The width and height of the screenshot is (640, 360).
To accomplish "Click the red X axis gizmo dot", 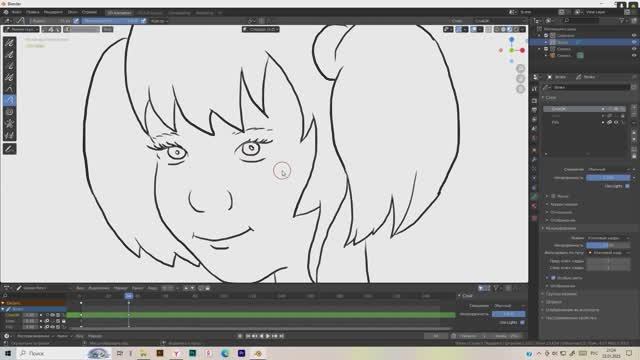I will 522,50.
